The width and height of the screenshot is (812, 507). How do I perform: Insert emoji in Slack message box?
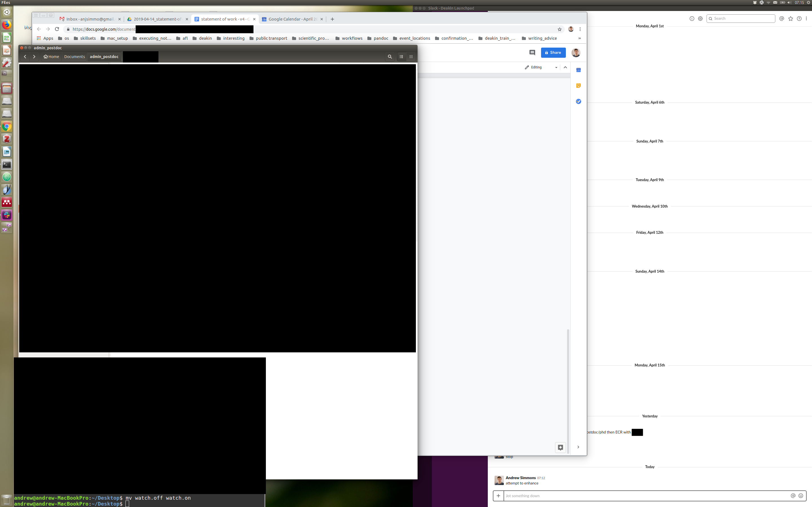[x=801, y=496]
